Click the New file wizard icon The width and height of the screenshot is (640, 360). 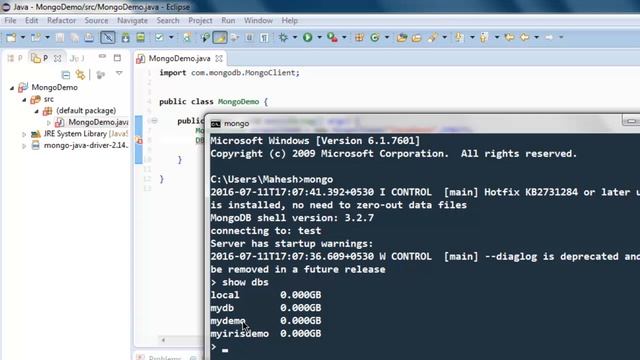tap(11, 38)
